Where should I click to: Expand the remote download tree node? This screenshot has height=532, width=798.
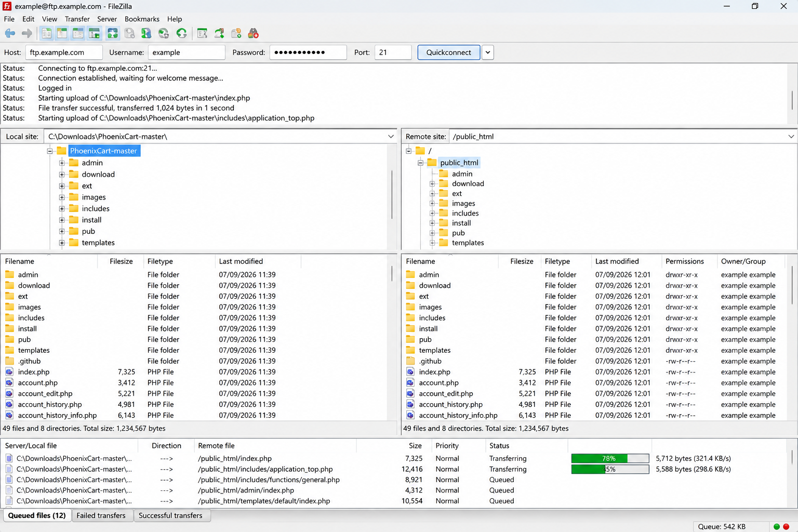(432, 184)
